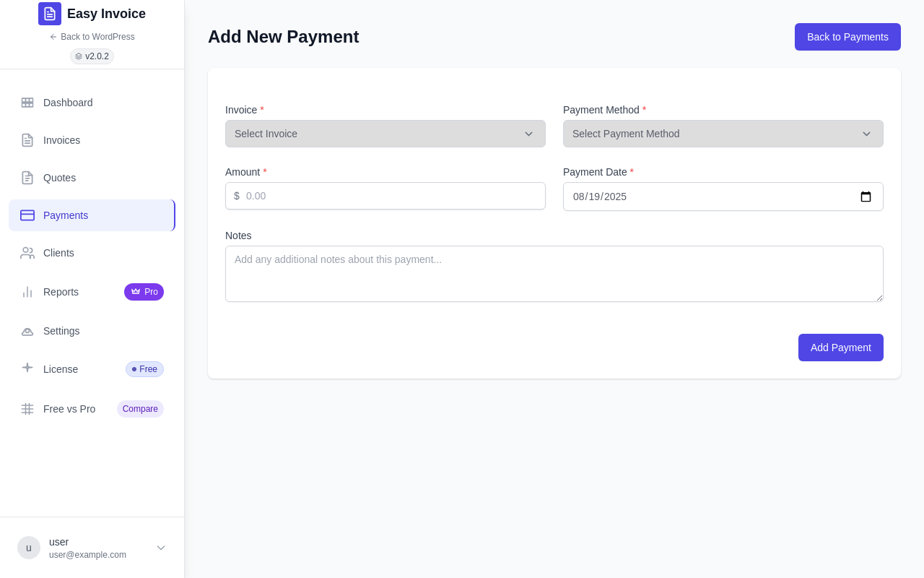Viewport: 924px width, 578px height.
Task: Click the Invoices document icon
Action: click(27, 140)
